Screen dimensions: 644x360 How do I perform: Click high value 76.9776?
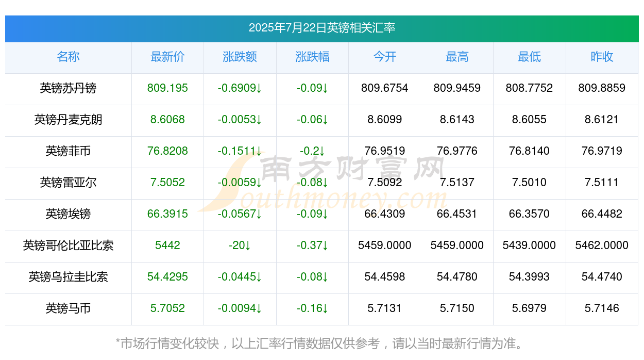pos(457,151)
